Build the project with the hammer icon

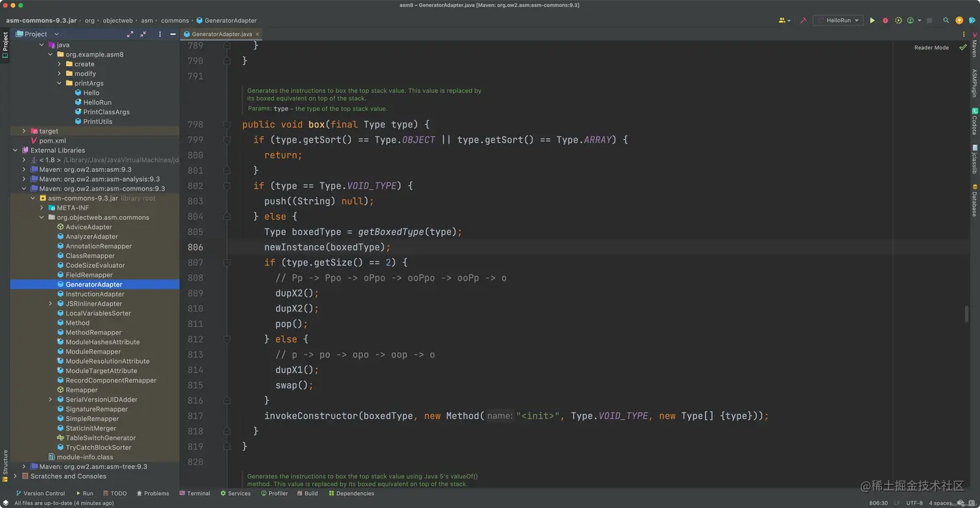(803, 21)
